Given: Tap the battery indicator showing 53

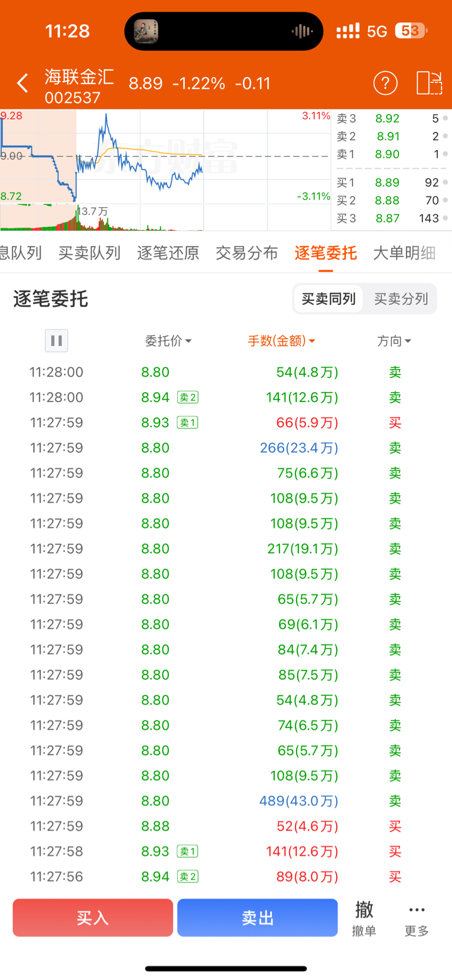Looking at the screenshot, I should 411,31.
